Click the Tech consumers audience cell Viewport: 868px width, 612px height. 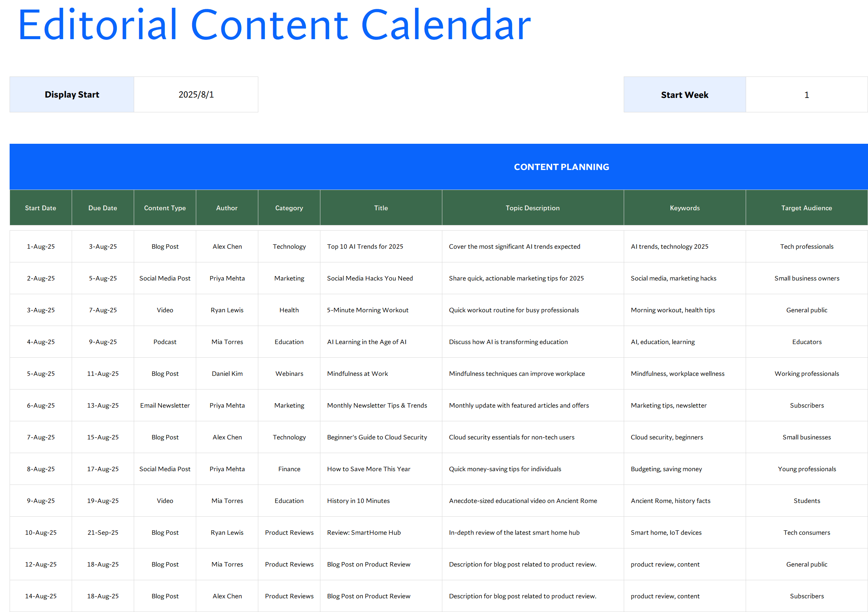(x=807, y=532)
